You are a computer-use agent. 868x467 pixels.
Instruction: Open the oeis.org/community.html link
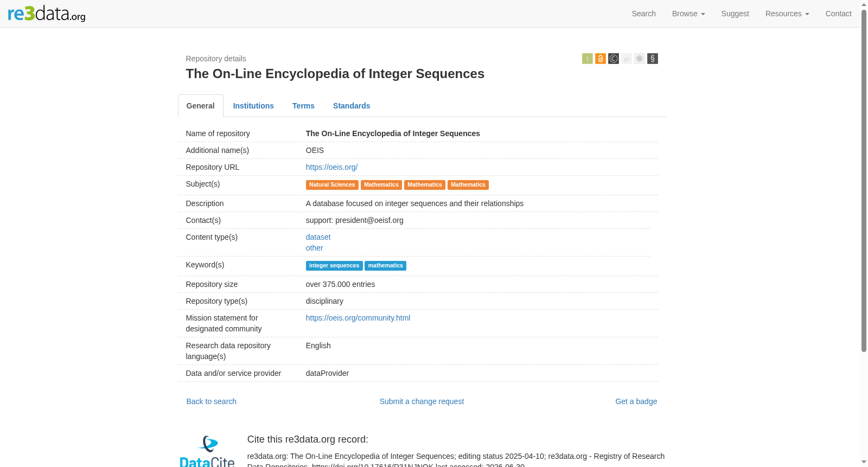click(x=358, y=318)
